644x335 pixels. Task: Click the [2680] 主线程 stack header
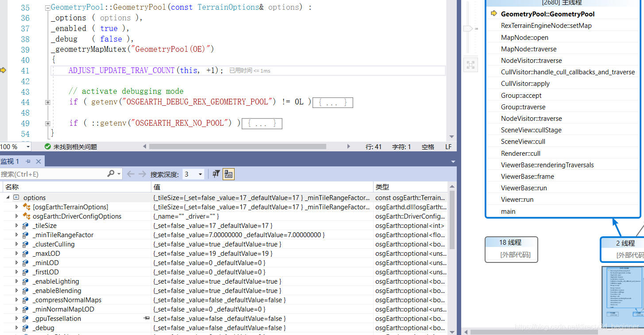click(562, 3)
